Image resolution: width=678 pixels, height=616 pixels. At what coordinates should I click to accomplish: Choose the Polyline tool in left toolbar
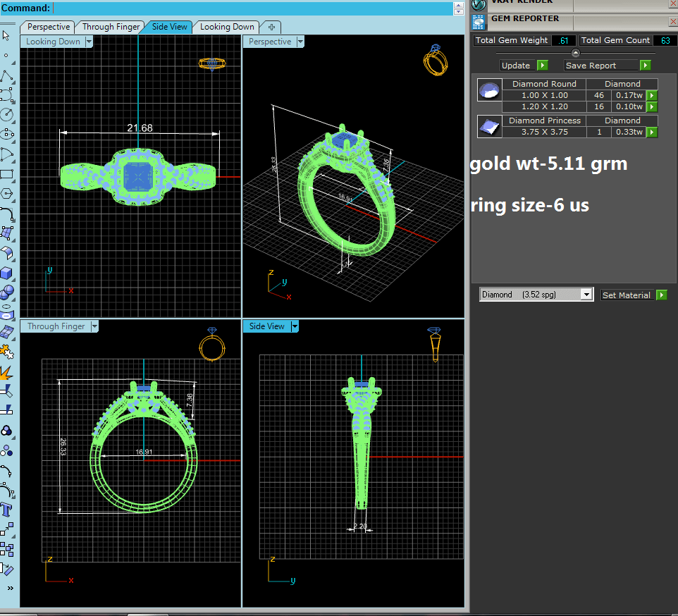pos(6,75)
